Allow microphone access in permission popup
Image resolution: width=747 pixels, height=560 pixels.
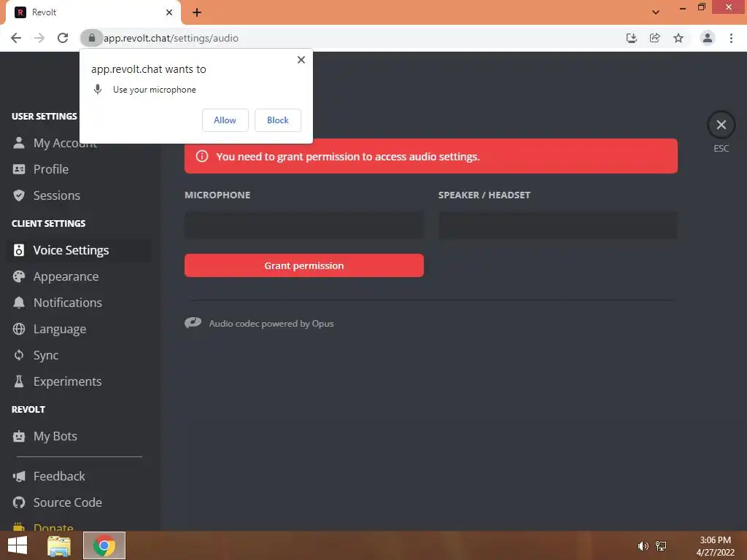pos(225,120)
